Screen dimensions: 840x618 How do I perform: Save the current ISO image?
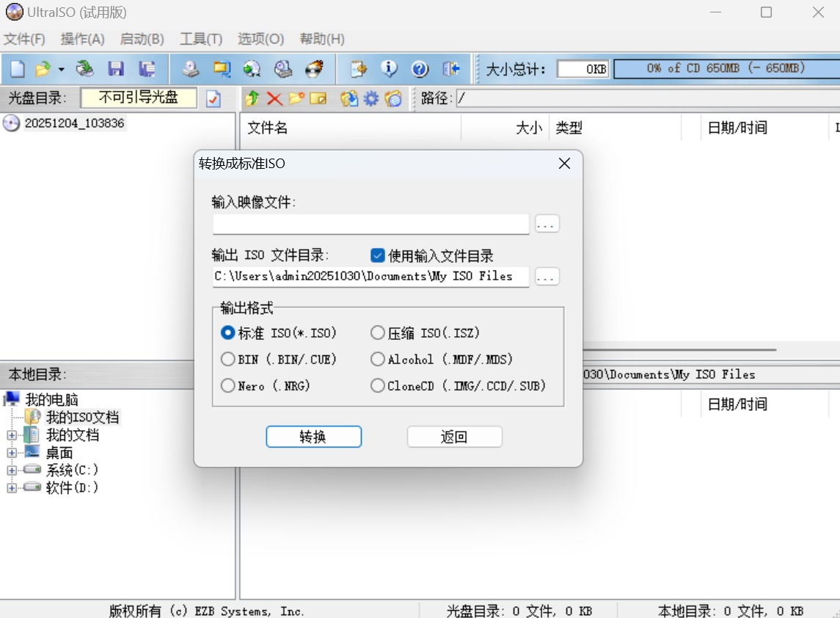tap(116, 68)
